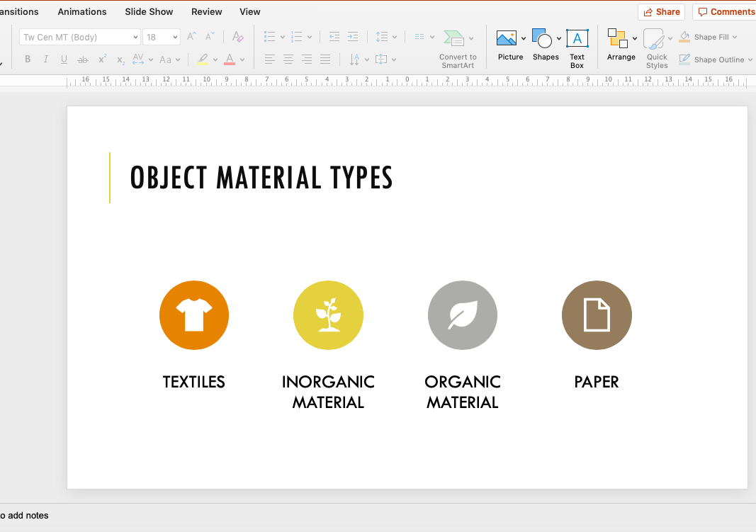The height and width of the screenshot is (532, 756).
Task: Expand the Shape Fill dropdown arrow
Action: pyautogui.click(x=735, y=37)
